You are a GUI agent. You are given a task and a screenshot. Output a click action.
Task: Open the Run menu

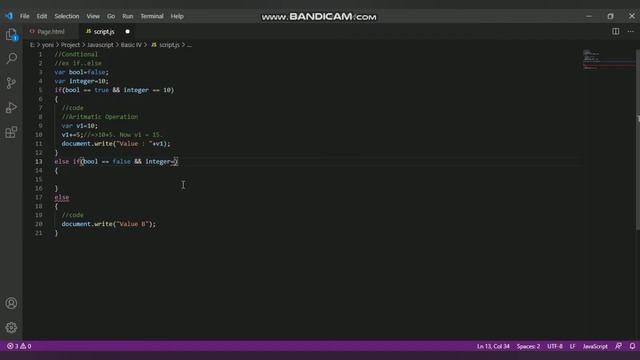coord(127,16)
